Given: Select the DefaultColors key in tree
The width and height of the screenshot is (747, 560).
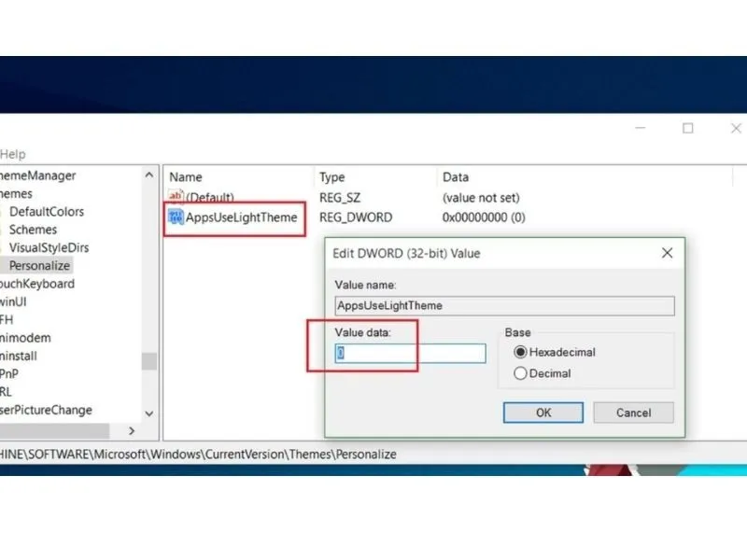Looking at the screenshot, I should click(46, 212).
